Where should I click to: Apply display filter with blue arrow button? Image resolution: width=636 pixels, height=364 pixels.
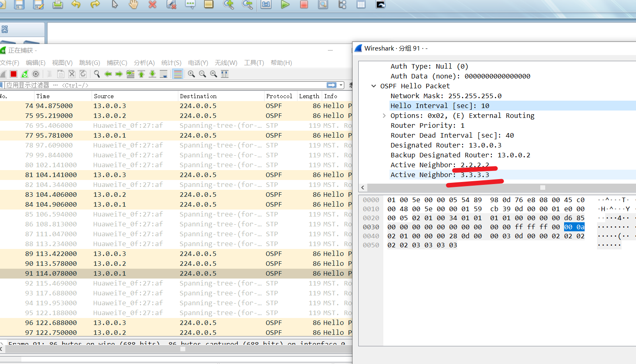point(332,85)
